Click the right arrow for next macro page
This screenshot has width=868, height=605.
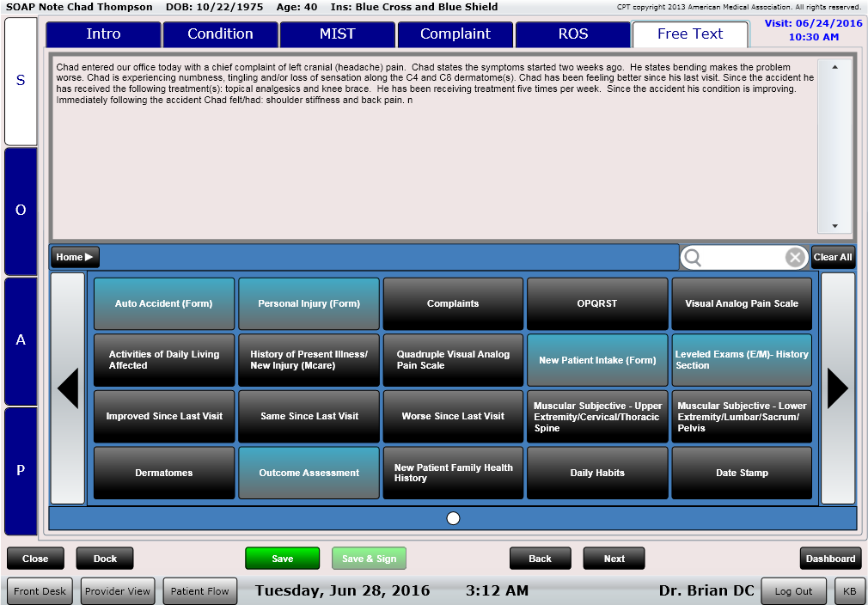[838, 388]
